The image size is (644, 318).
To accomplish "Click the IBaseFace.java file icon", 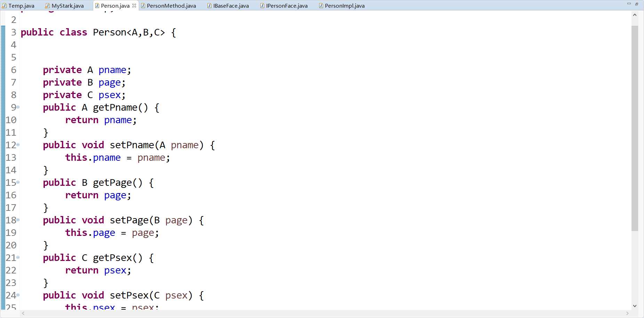I will pos(209,6).
